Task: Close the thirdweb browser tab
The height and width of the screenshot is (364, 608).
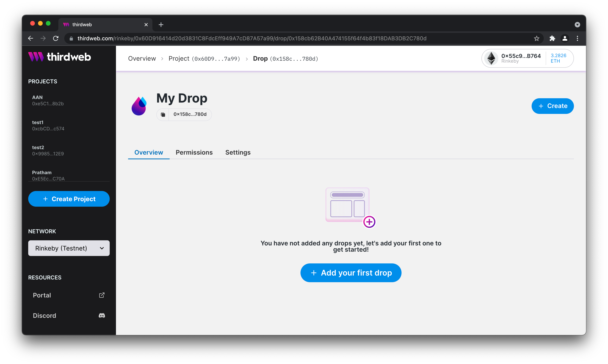Action: click(146, 24)
